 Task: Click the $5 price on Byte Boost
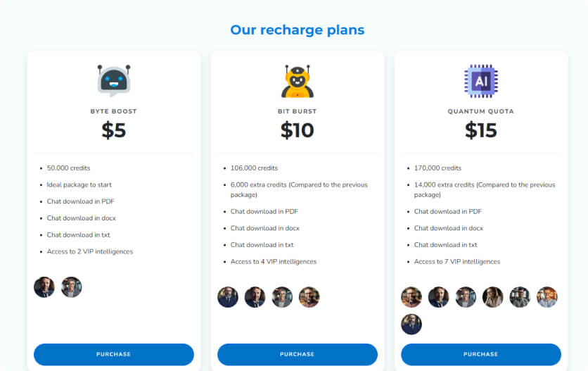[x=114, y=130]
